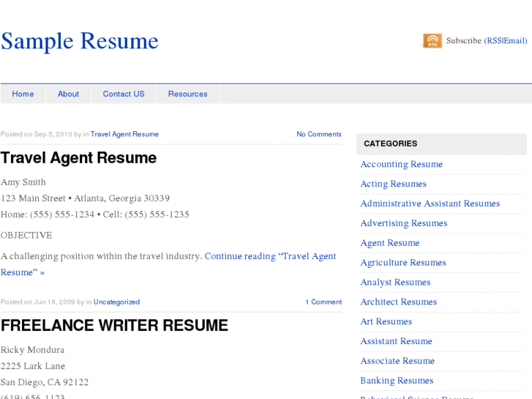Click the San Diego, CA 92122 line
532x399 pixels.
45,382
